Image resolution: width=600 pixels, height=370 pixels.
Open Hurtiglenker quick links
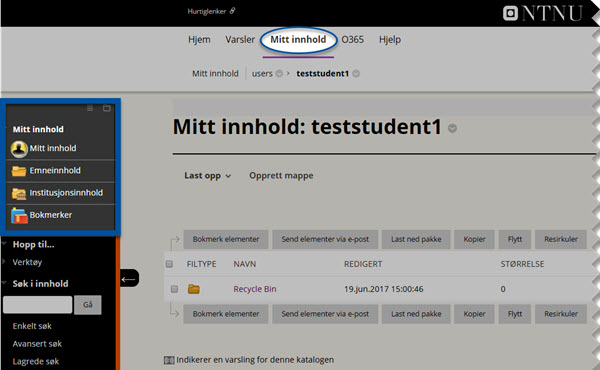click(x=211, y=11)
